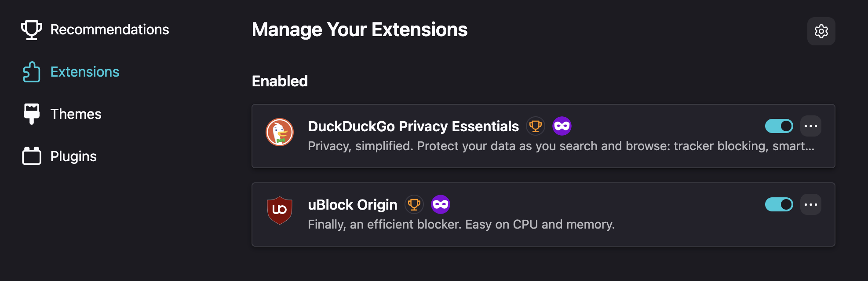Click uBlock Origin's orange recommended trophy badge

414,204
